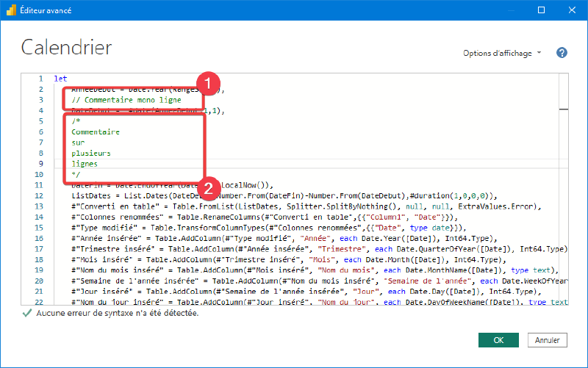Click the green syntax check mark icon

click(27, 313)
